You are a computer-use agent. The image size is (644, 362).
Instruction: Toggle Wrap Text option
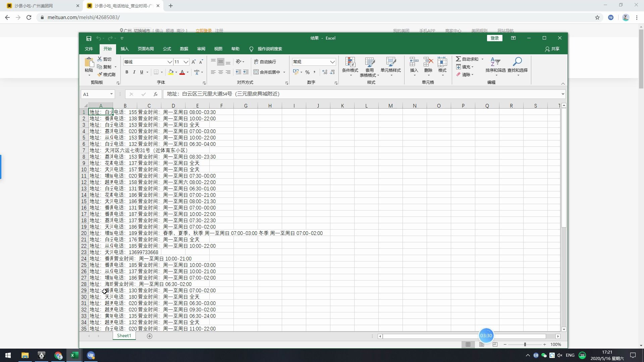(x=265, y=62)
